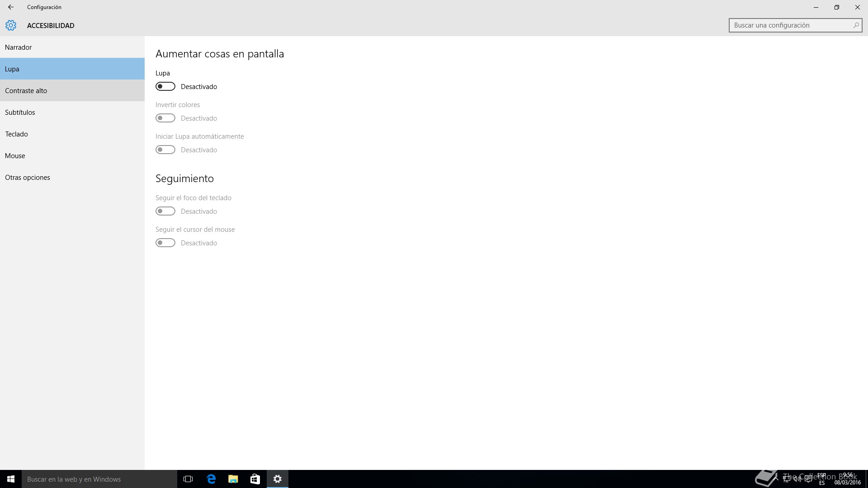This screenshot has height=488, width=868.
Task: Open Mouse section
Action: [72, 155]
